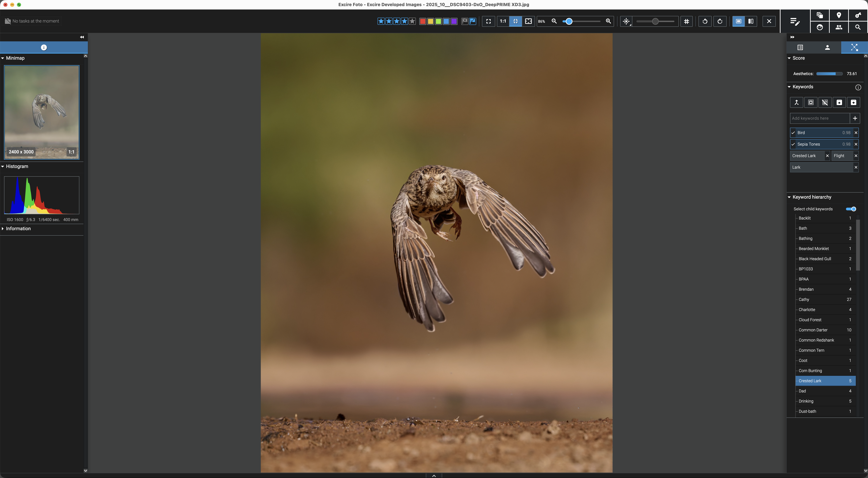This screenshot has height=478, width=868.
Task: Open the keyword key search icon
Action: coord(858,15)
